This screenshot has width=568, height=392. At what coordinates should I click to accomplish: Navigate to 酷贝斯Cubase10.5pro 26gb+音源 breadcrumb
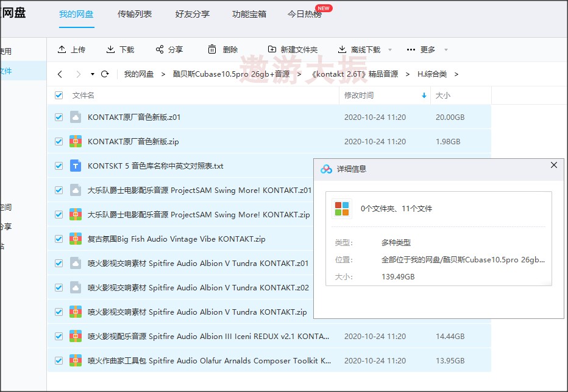231,74
